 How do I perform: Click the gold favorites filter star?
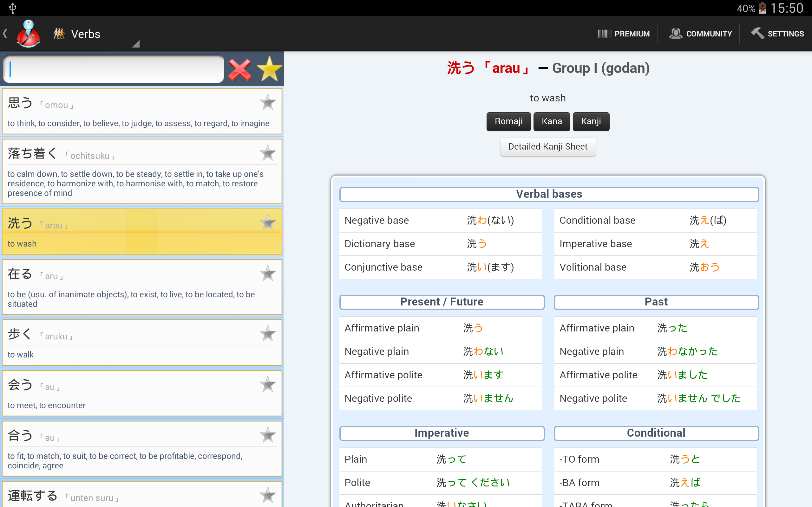(x=269, y=69)
